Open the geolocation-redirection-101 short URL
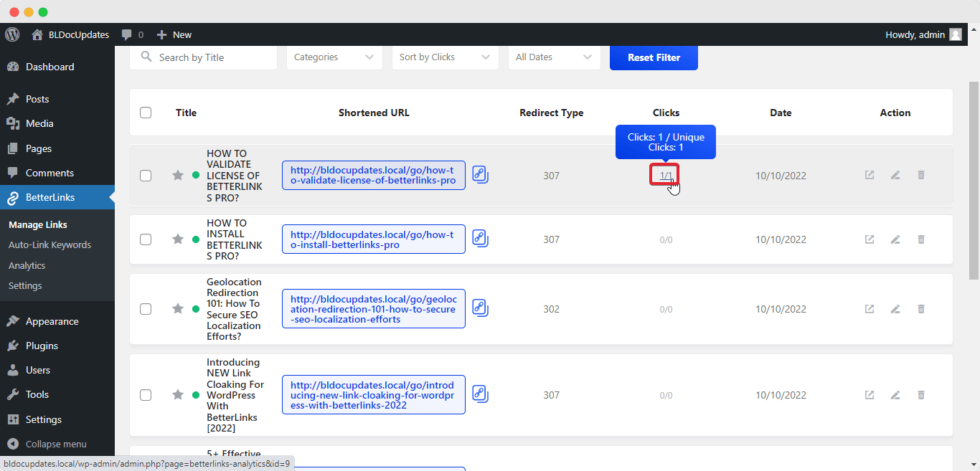This screenshot has width=980, height=471. (x=374, y=309)
